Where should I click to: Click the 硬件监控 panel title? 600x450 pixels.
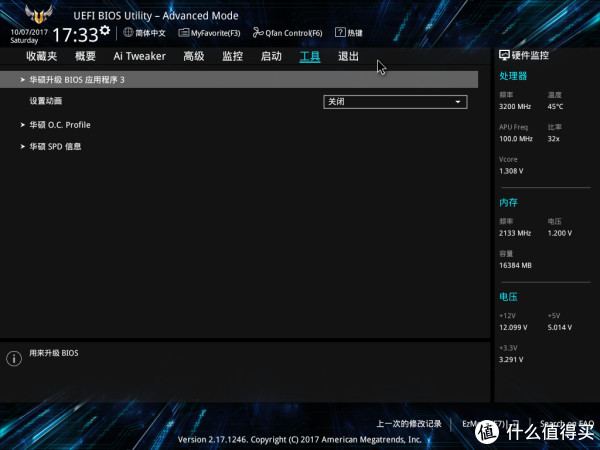click(530, 55)
